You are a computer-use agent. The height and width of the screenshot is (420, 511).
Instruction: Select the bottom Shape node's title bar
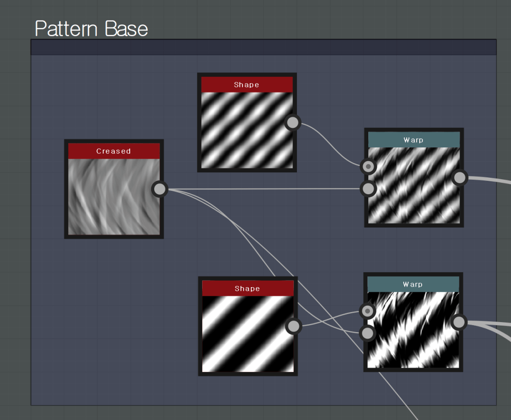click(x=248, y=288)
